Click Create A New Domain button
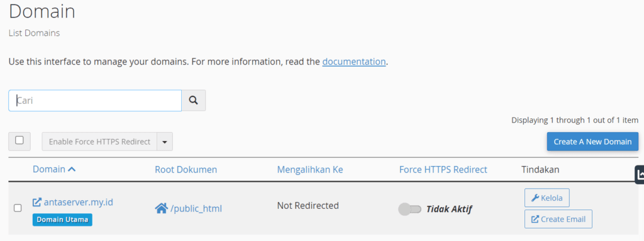Viewport: 644px width, 241px height. coord(592,142)
